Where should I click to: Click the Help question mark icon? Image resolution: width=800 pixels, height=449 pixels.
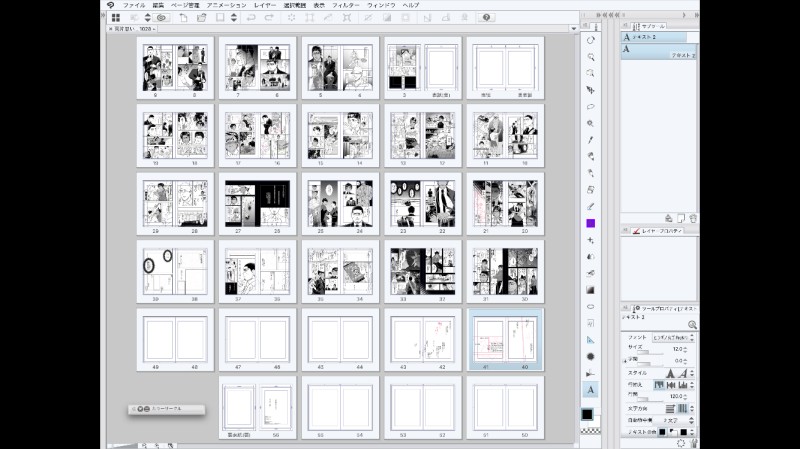pos(486,17)
